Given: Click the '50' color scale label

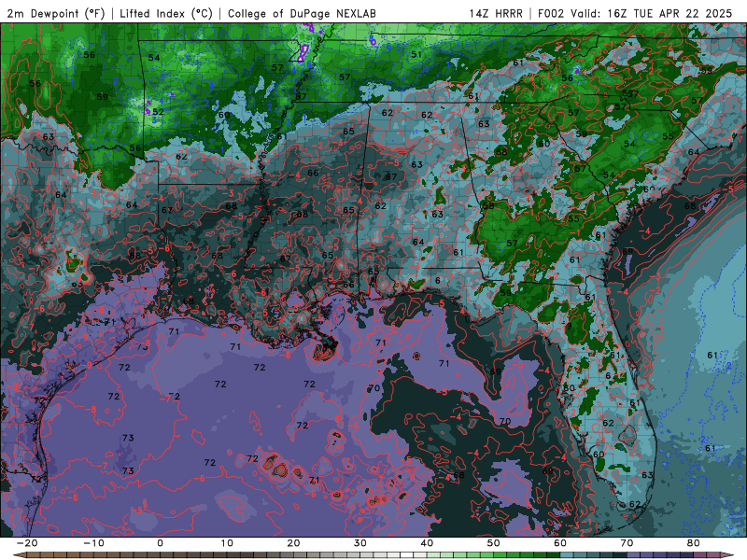Looking at the screenshot, I should (494, 543).
